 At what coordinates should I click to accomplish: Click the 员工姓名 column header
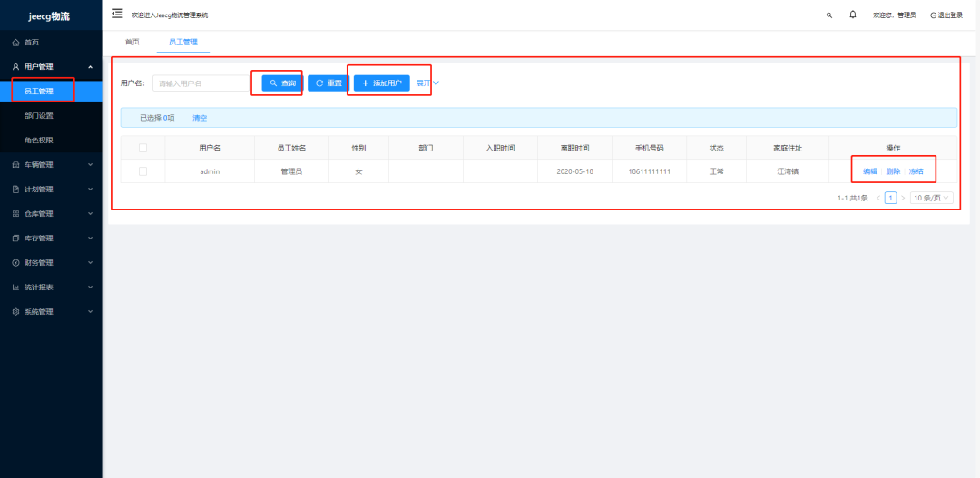(x=291, y=148)
